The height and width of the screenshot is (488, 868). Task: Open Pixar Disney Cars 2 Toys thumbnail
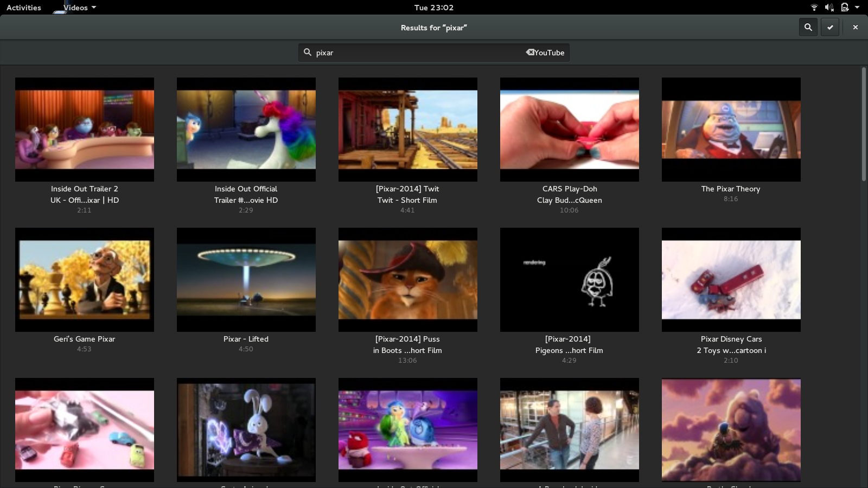731,280
